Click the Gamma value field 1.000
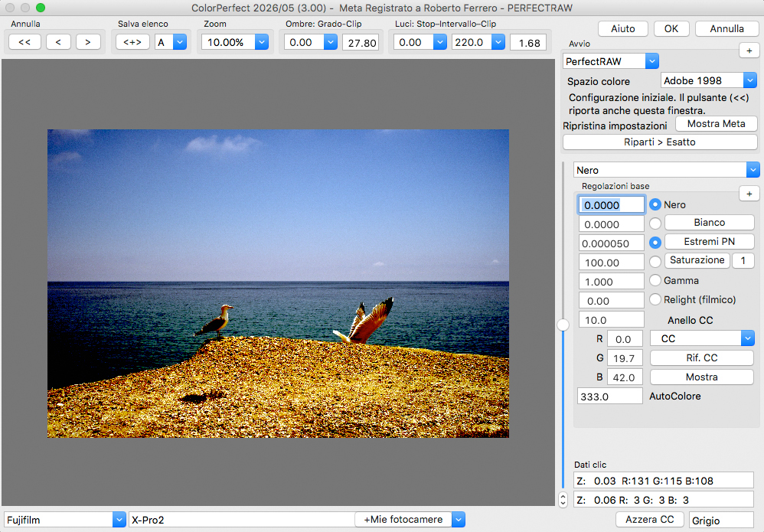 (x=612, y=282)
